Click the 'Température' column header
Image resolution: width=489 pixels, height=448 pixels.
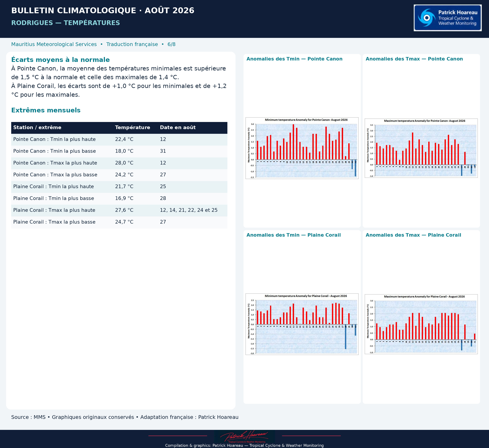pos(133,127)
